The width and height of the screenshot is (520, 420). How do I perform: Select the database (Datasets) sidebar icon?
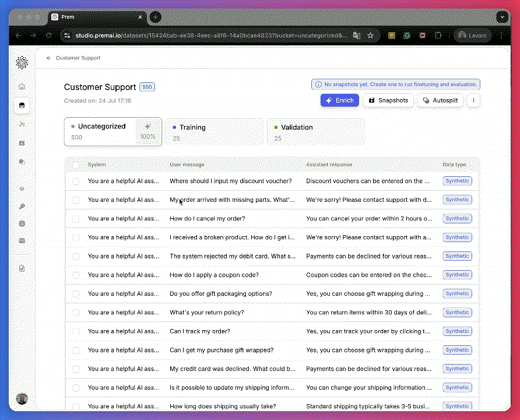point(22,106)
